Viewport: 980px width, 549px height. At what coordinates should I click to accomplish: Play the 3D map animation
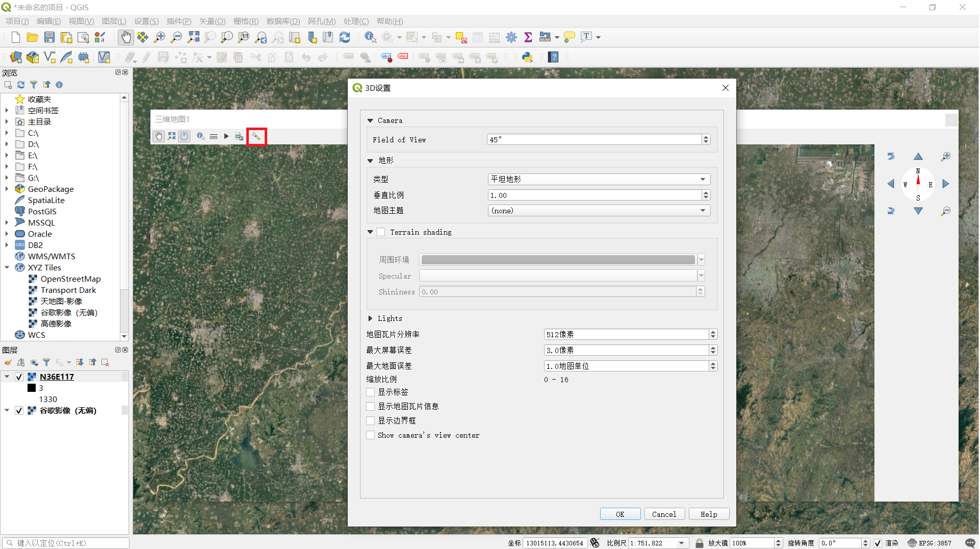[x=226, y=136]
